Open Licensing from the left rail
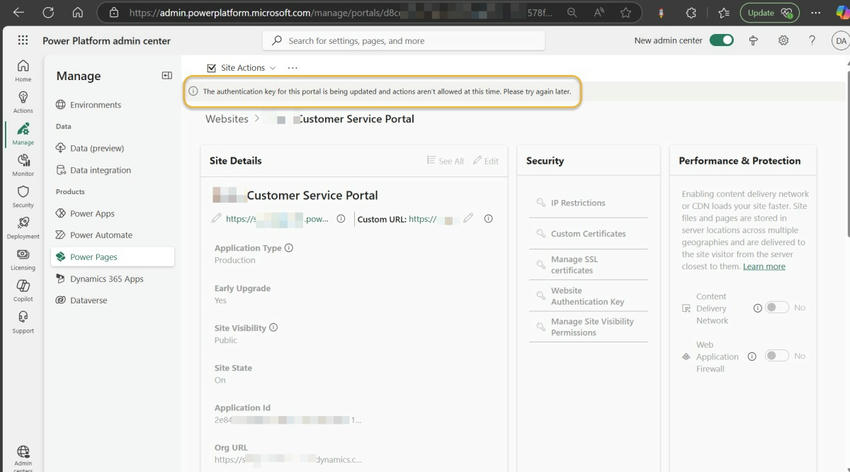The width and height of the screenshot is (850, 472). [22, 259]
